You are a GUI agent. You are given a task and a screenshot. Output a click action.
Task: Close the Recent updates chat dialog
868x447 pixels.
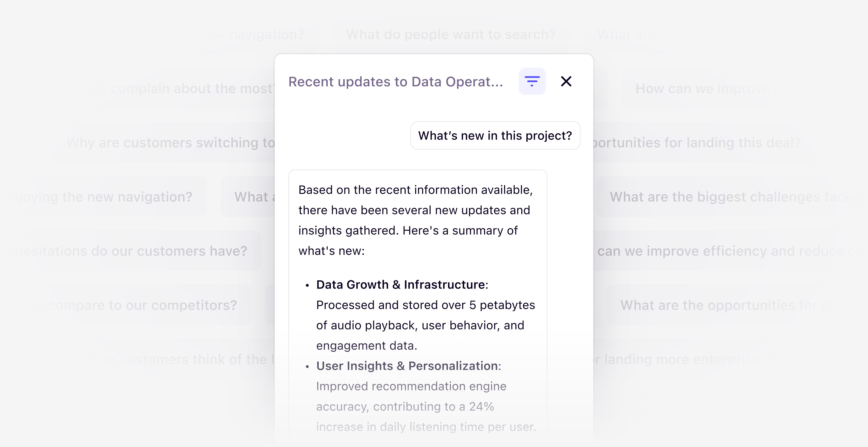pyautogui.click(x=566, y=81)
